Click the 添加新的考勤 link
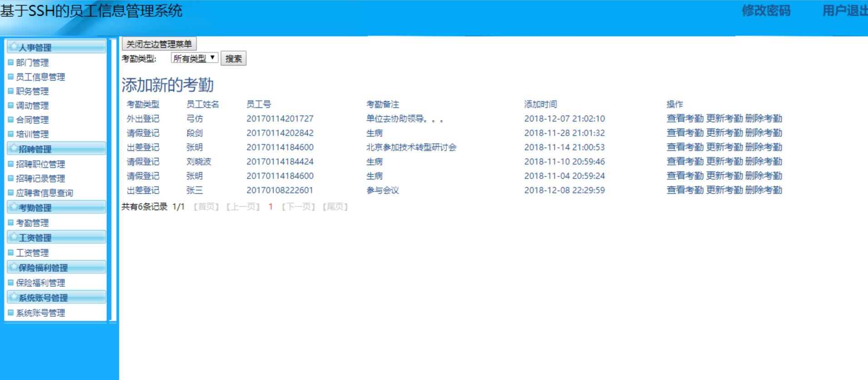 [x=168, y=85]
